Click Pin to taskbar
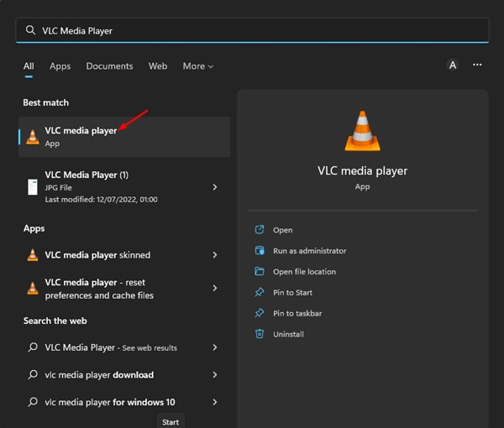The width and height of the screenshot is (504, 428). pos(297,313)
